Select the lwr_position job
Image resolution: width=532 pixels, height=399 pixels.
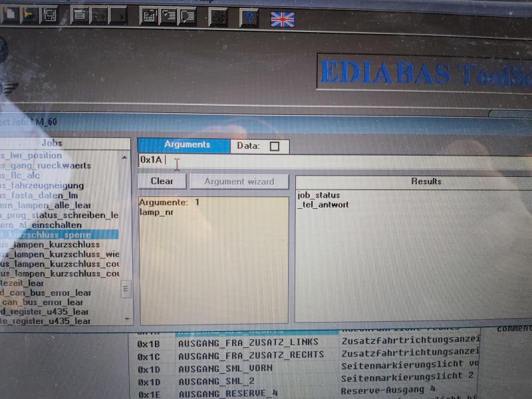(x=31, y=156)
